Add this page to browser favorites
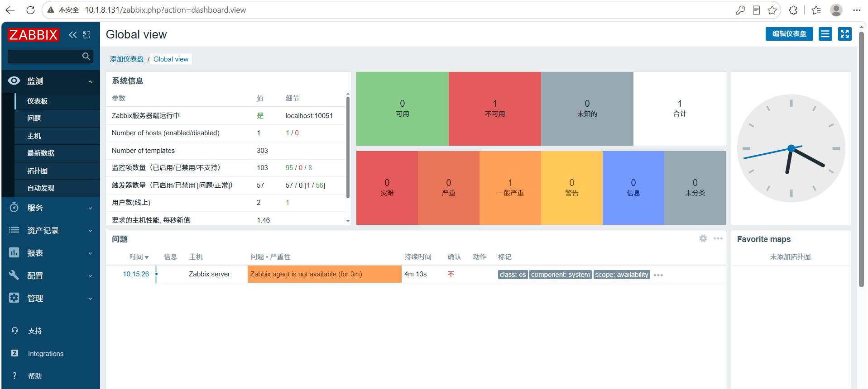868x389 pixels. click(x=772, y=10)
